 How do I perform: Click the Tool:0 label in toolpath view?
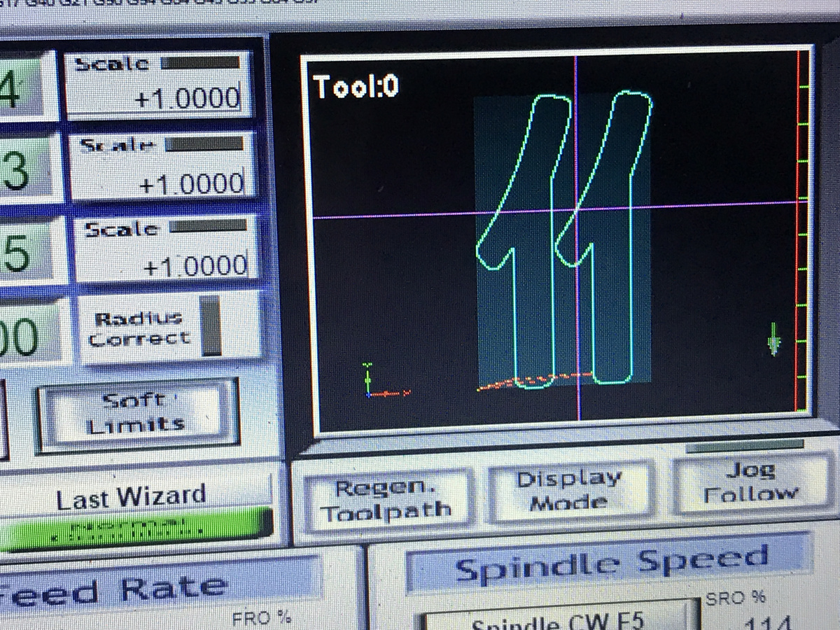click(x=356, y=87)
